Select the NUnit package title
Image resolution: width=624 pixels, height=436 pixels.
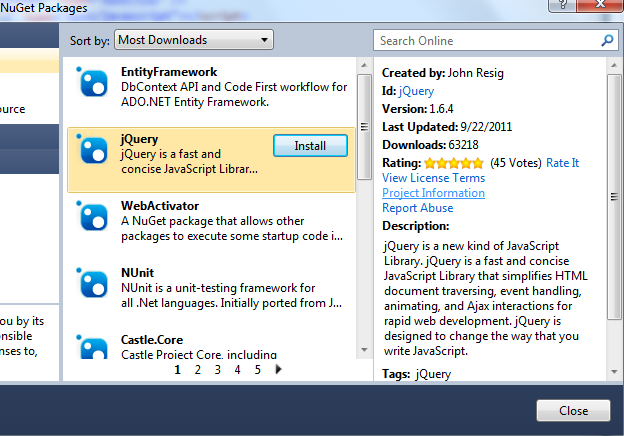coord(137,273)
